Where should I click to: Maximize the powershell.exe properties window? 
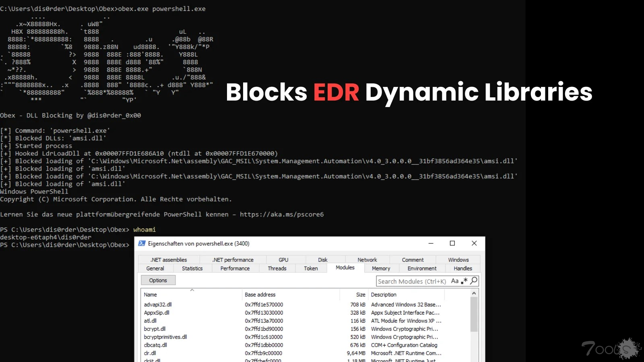(x=452, y=243)
